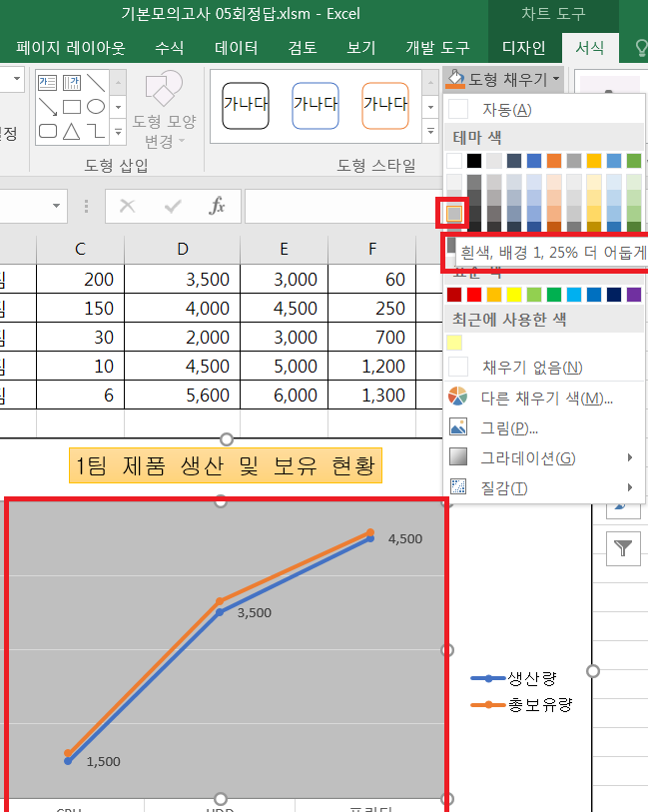Expand the shapes gallery list
The image size is (648, 812).
click(x=119, y=131)
